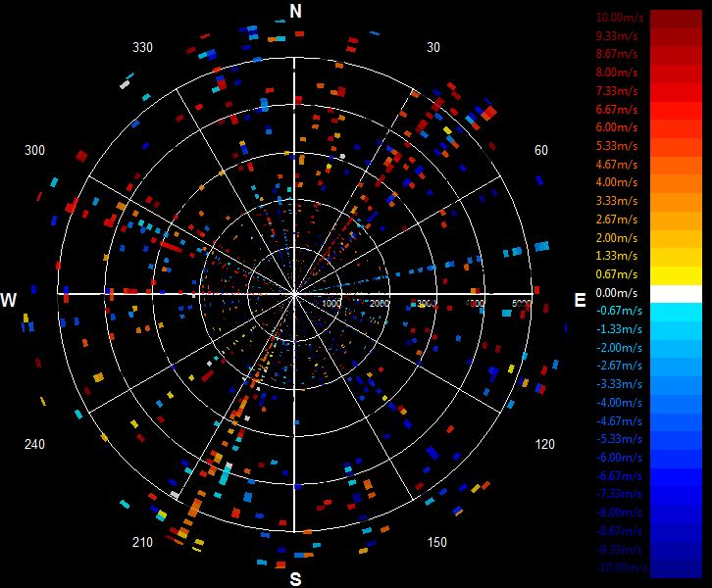Click the yellow band beside 0.67m/s
This screenshot has height=588, width=712.
point(676,275)
